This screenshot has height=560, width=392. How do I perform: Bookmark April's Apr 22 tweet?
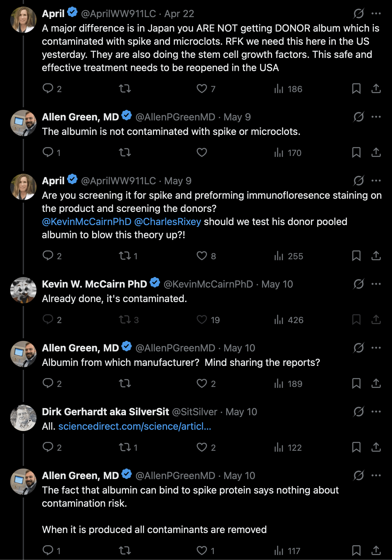(x=356, y=89)
